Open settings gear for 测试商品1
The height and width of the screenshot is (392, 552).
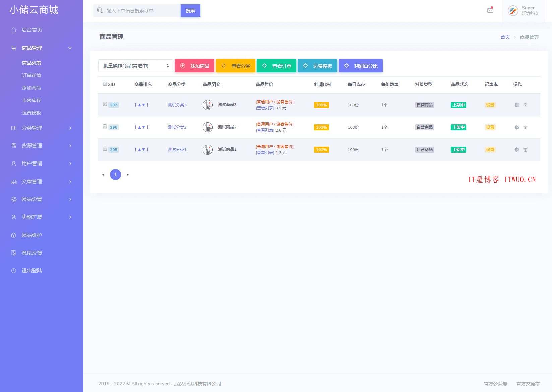pos(517,150)
